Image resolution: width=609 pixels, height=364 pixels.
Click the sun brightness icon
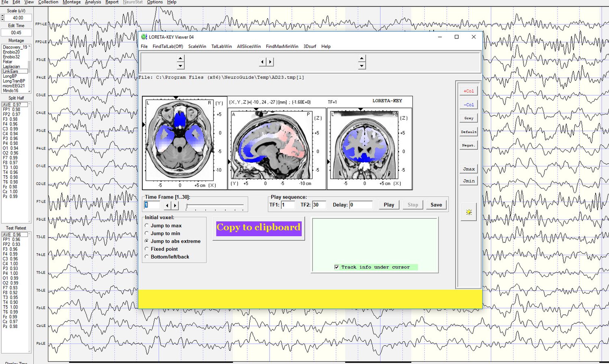click(x=468, y=211)
